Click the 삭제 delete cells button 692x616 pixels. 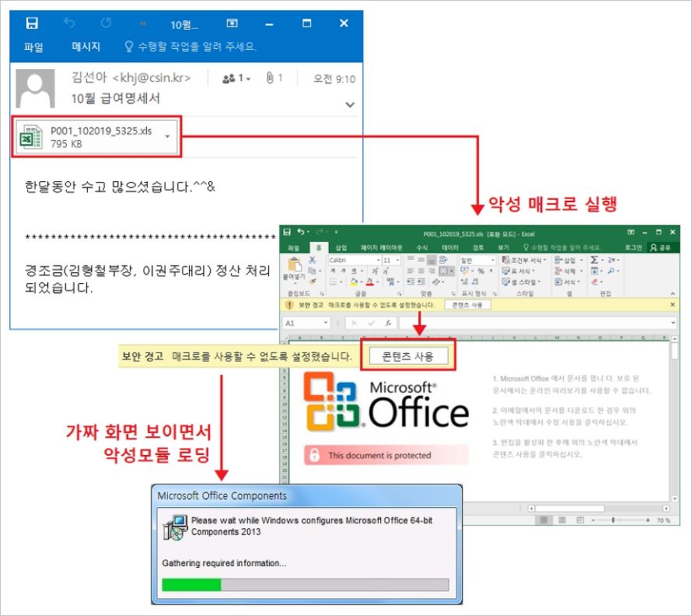click(x=568, y=271)
